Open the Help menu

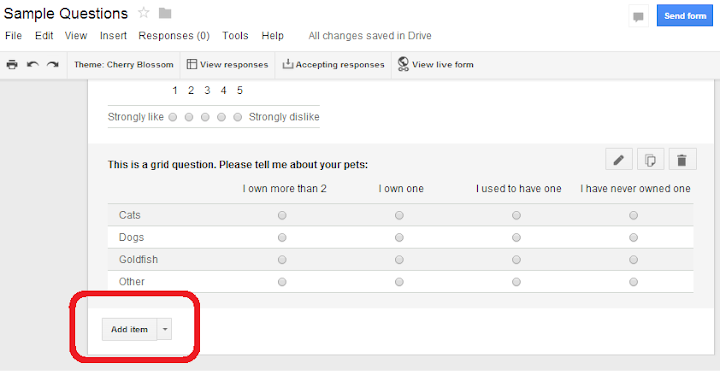(273, 36)
